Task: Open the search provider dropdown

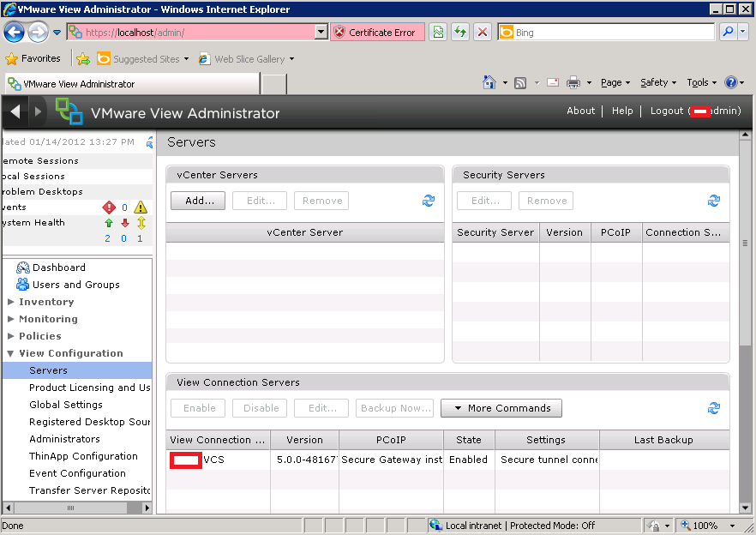Action: [742, 33]
